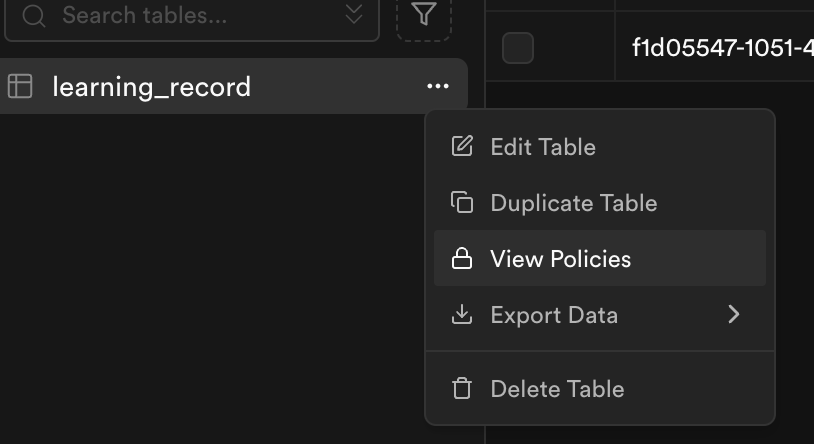Image resolution: width=814 pixels, height=444 pixels.
Task: Click the table grid icon beside learning_record
Action: 20,87
